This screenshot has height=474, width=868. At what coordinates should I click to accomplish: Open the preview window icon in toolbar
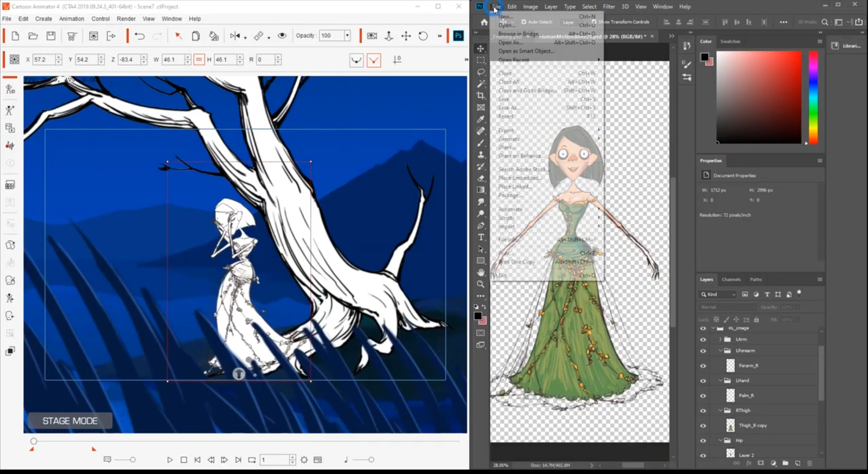(93, 36)
